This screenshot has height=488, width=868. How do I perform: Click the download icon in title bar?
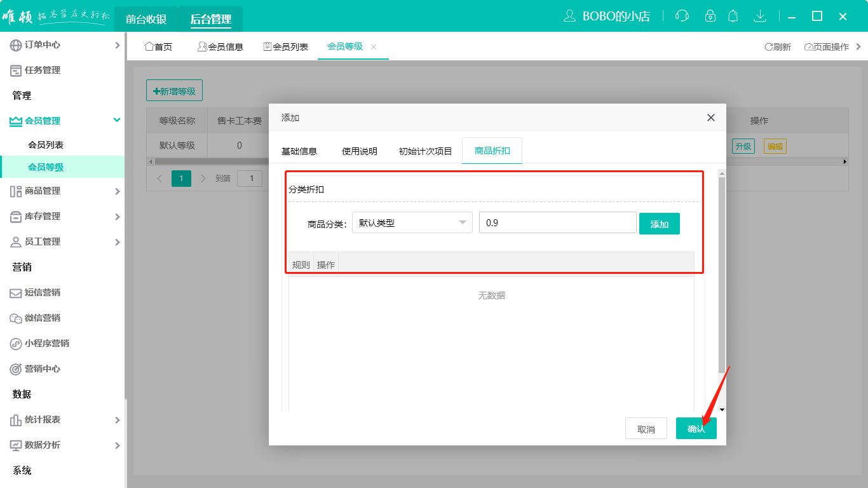tap(760, 16)
